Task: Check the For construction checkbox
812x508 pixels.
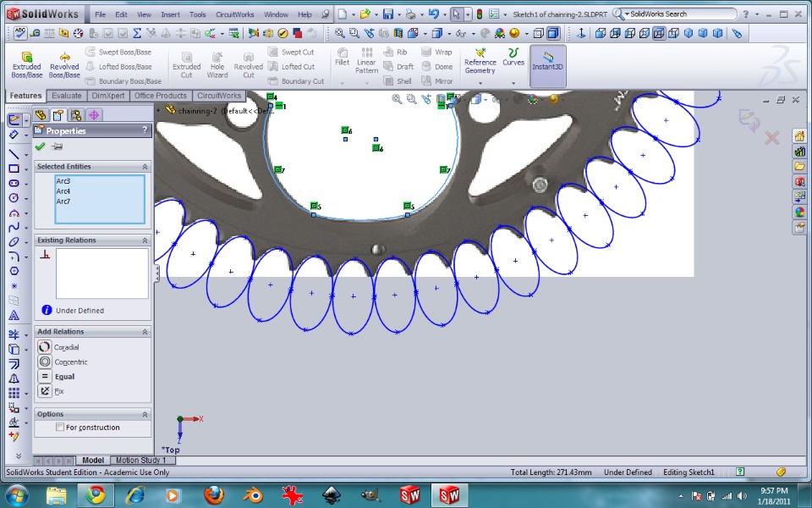Action: pyautogui.click(x=60, y=427)
